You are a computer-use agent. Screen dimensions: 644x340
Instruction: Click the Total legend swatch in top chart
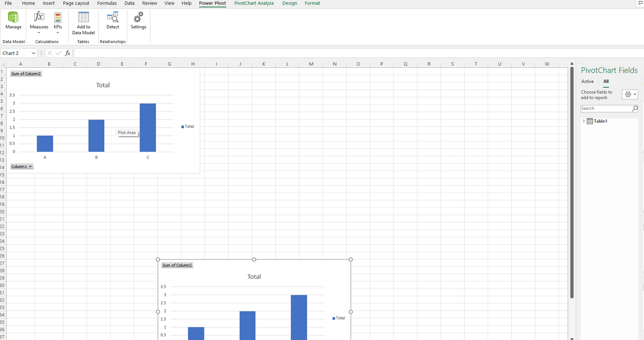coord(183,127)
